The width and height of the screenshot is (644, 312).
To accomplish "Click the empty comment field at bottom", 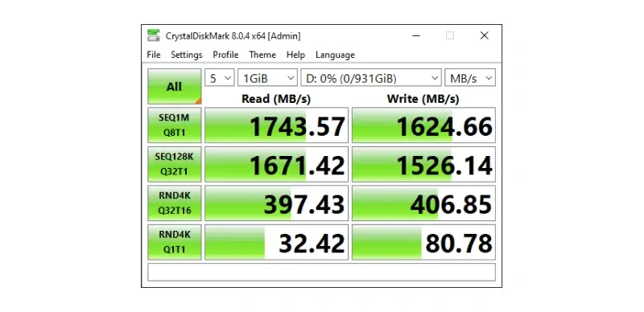I will click(321, 272).
